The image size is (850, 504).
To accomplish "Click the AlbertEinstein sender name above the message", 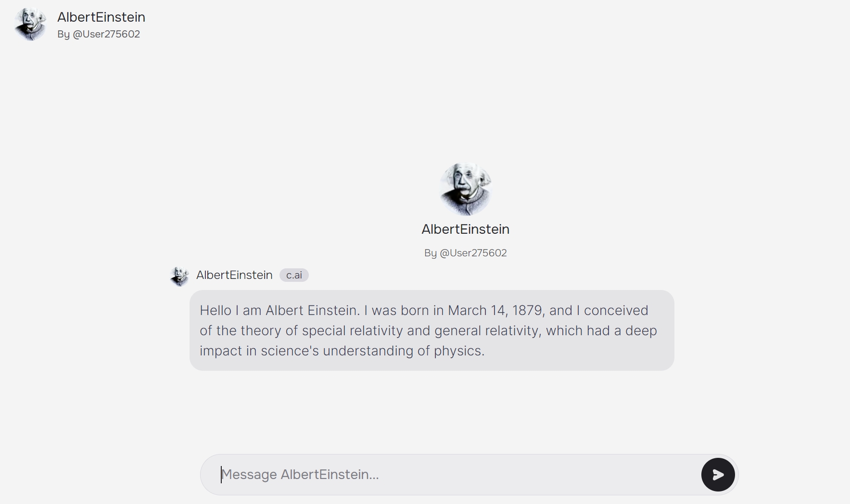I will (x=234, y=275).
